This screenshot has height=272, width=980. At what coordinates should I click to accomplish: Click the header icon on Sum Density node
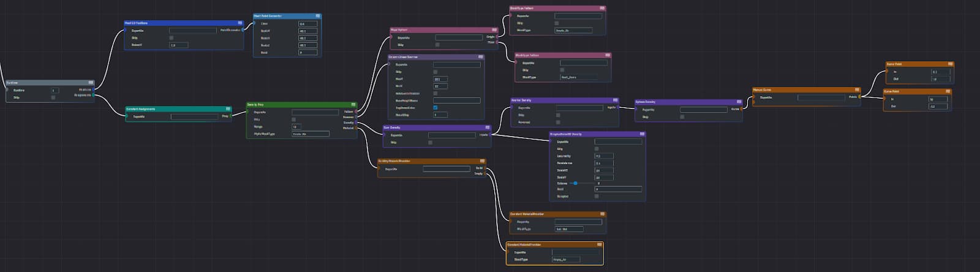coord(487,128)
